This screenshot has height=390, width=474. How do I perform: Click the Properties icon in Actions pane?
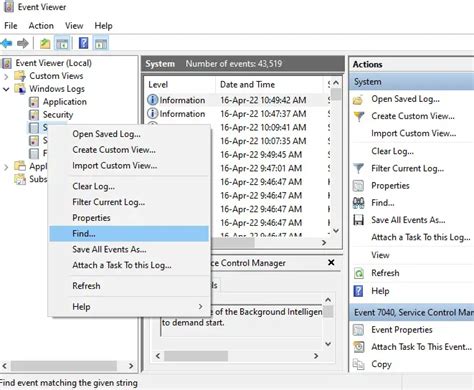tap(359, 186)
